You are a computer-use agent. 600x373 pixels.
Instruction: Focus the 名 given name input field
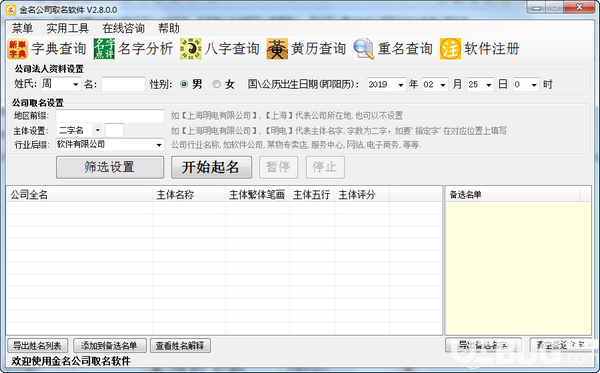coord(123,84)
